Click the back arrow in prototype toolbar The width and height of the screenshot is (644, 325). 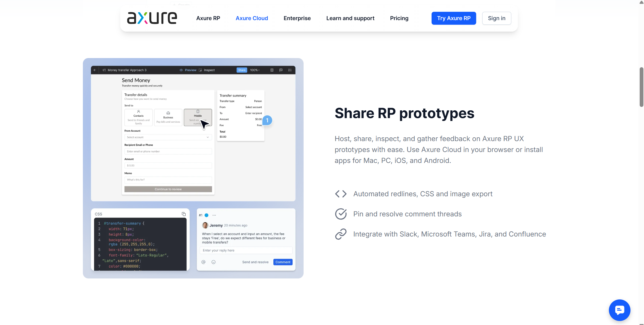(x=95, y=70)
